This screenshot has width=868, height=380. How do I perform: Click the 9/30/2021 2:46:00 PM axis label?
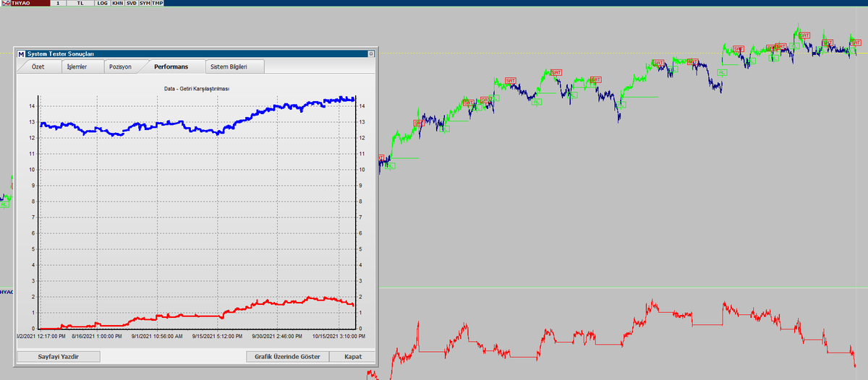(x=277, y=336)
